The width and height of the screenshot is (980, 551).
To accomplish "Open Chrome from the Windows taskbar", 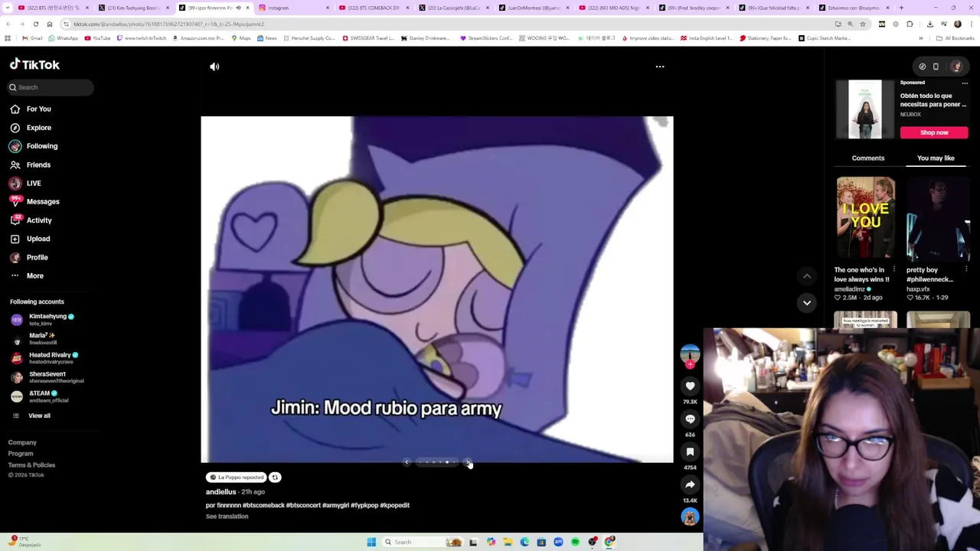I will click(x=609, y=542).
